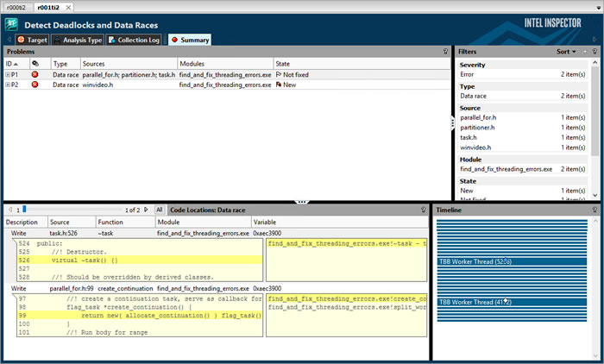
Task: Expand the P1 problem row
Action: pyautogui.click(x=8, y=75)
